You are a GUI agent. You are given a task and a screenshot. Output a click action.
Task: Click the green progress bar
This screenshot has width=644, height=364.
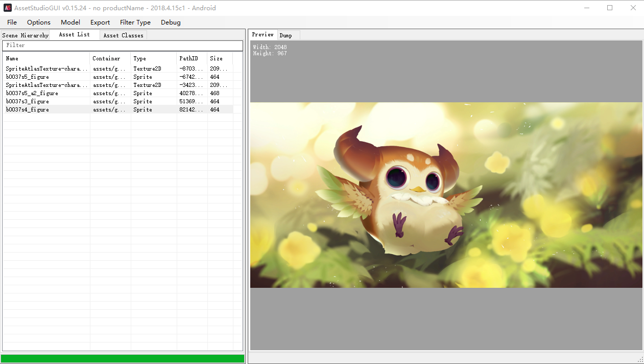coord(123,358)
